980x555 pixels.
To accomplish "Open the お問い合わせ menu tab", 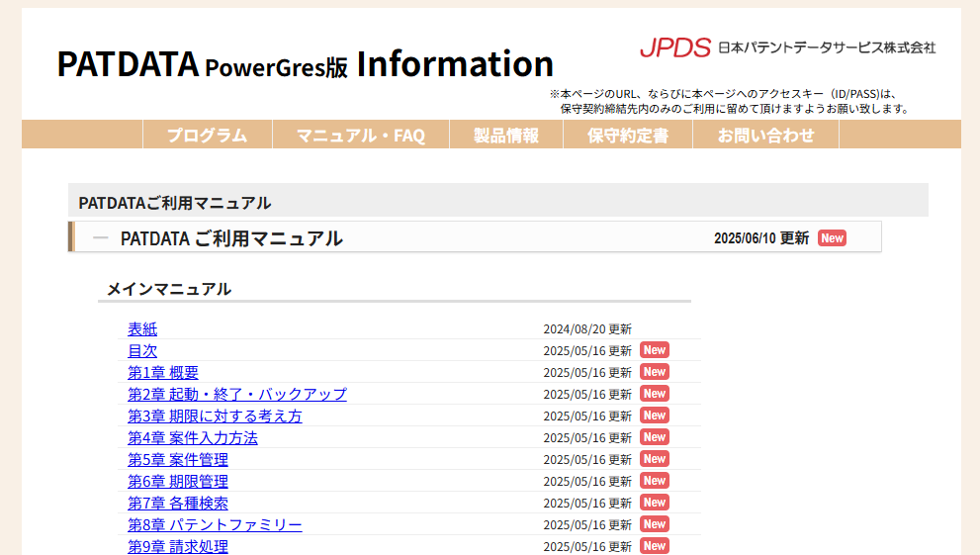I will tap(765, 135).
